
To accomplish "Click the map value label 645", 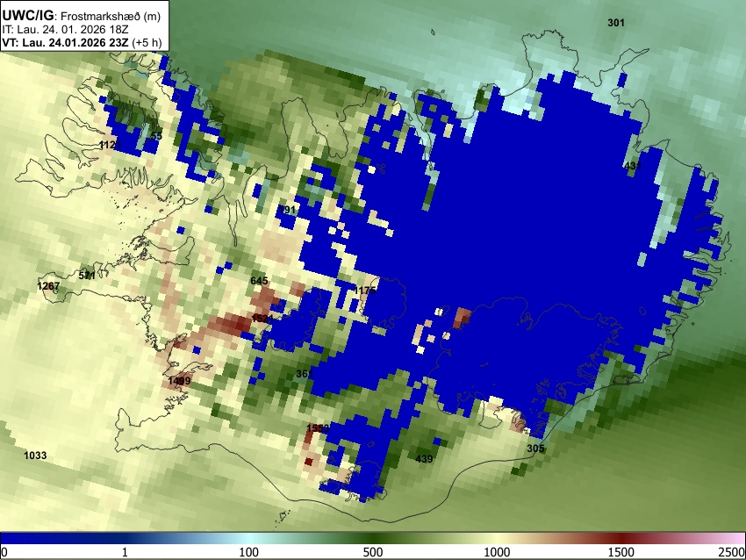I will click(x=259, y=281).
